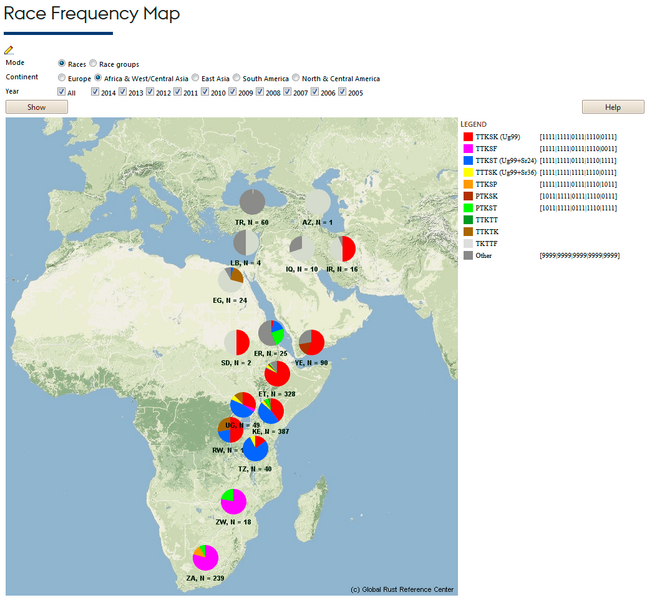Uncheck the All years checkbox
The width and height of the screenshot is (647, 600).
(62, 92)
